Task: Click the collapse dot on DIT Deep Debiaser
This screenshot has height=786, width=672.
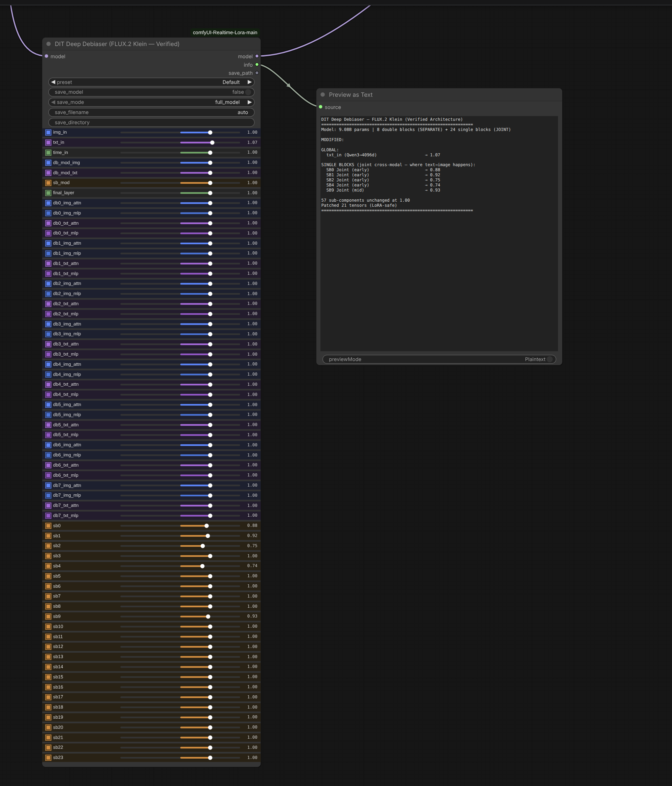Action: tap(49, 44)
